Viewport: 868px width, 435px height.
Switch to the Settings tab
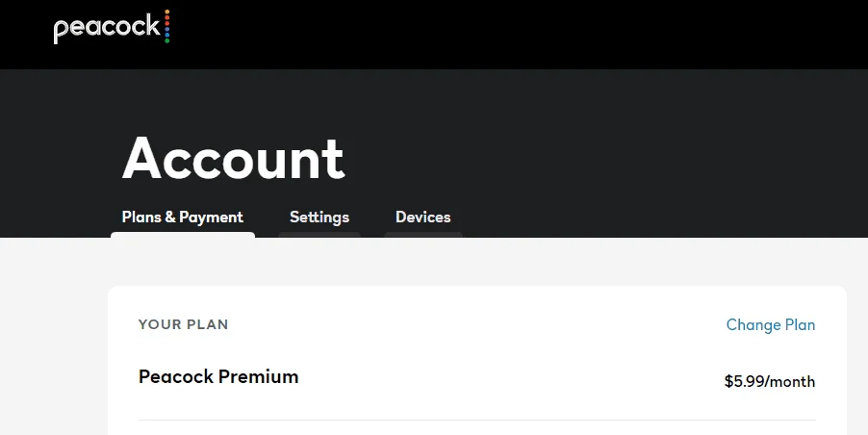319,217
